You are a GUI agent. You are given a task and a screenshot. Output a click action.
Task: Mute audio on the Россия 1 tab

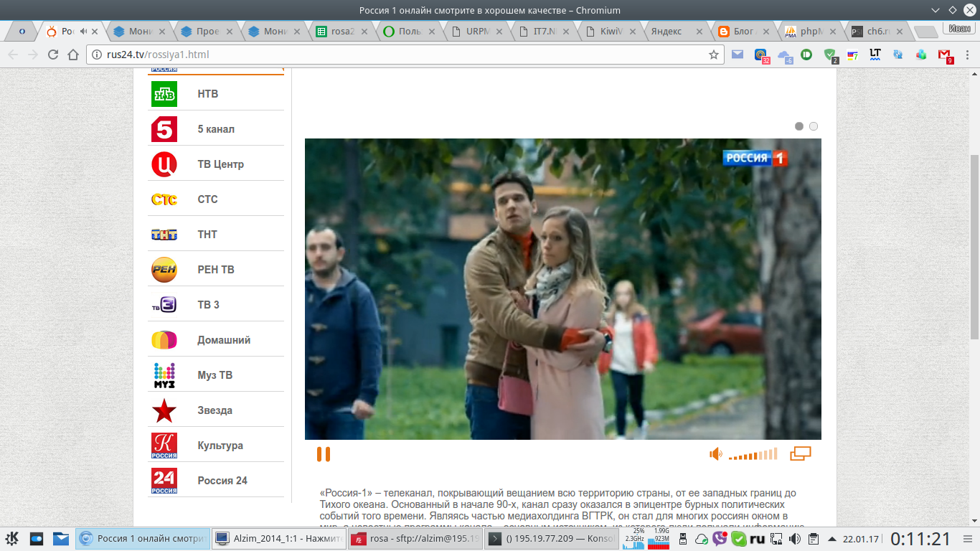83,32
